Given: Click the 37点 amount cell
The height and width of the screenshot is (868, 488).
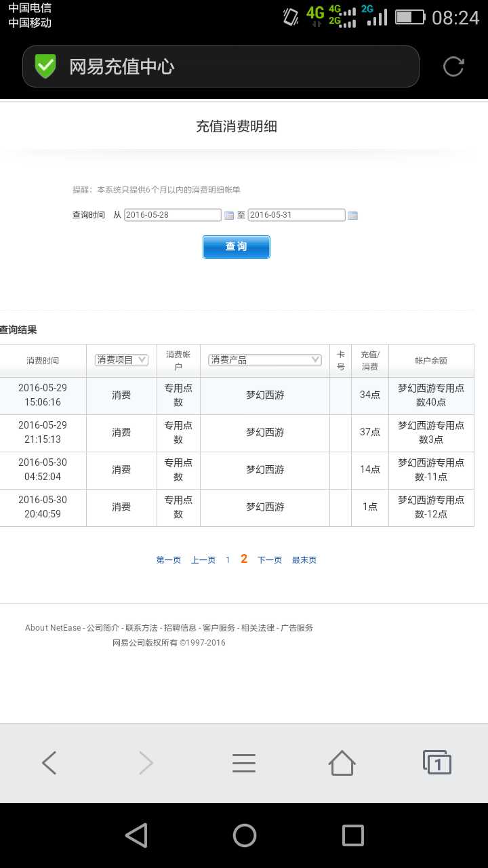Looking at the screenshot, I should 370,433.
